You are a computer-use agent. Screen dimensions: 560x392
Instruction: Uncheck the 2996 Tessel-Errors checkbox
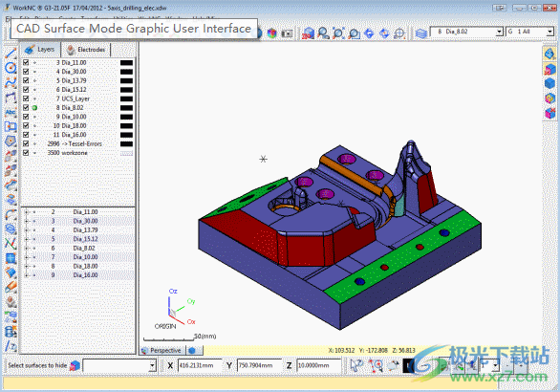pos(26,143)
